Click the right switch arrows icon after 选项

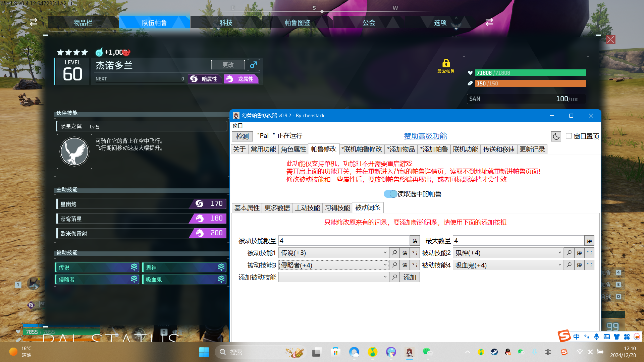(489, 22)
